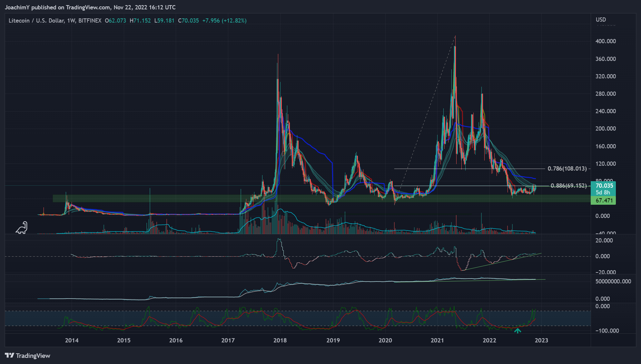
Task: Click the 360.000 price axis label
Action: 606,59
